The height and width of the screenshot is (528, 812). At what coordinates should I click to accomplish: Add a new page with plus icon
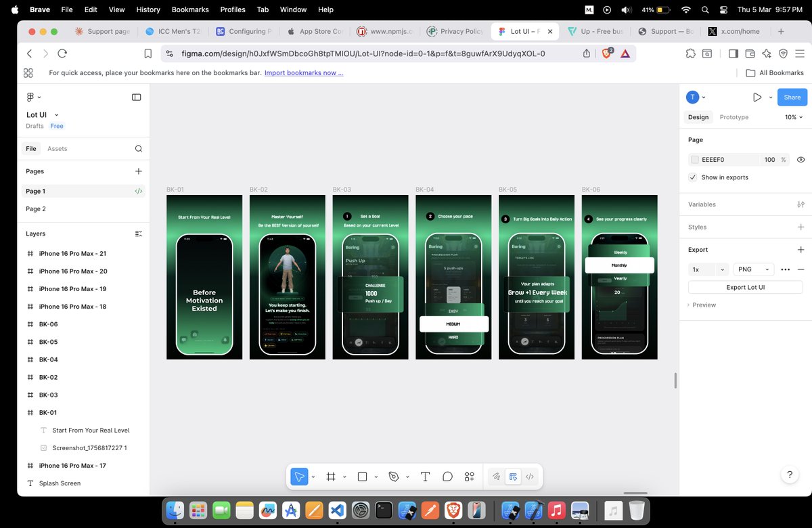138,171
